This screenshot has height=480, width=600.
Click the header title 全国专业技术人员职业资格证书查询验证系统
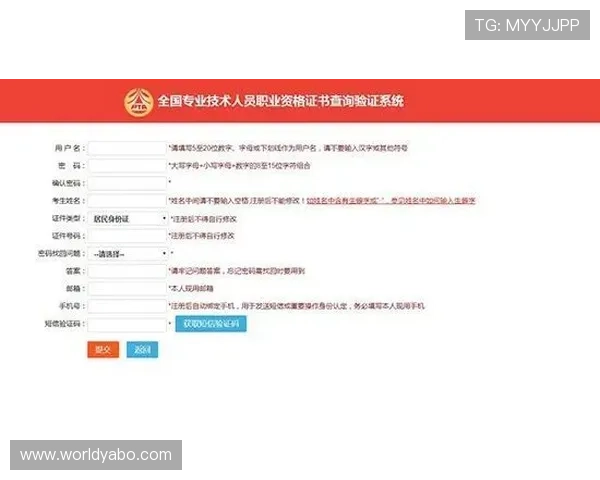(280, 101)
